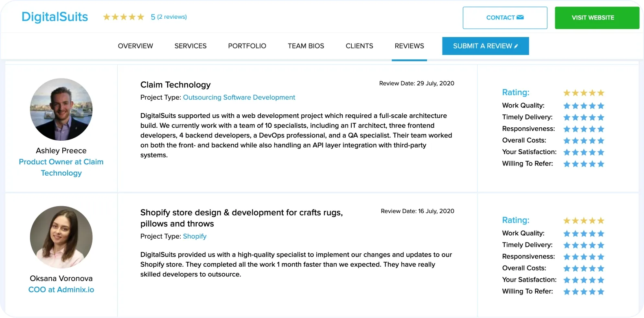Open Oksana Voronova's profile photo
Viewport: 644px width, 318px height.
pyautogui.click(x=61, y=237)
